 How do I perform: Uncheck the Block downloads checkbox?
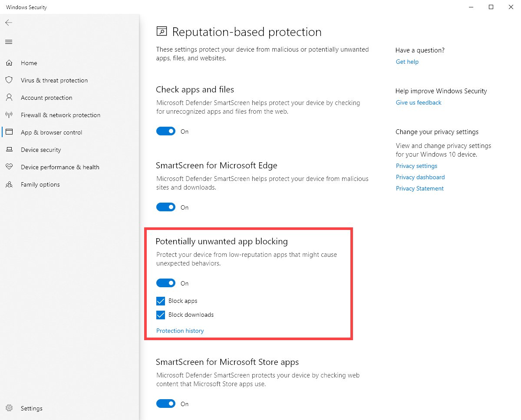coord(161,315)
